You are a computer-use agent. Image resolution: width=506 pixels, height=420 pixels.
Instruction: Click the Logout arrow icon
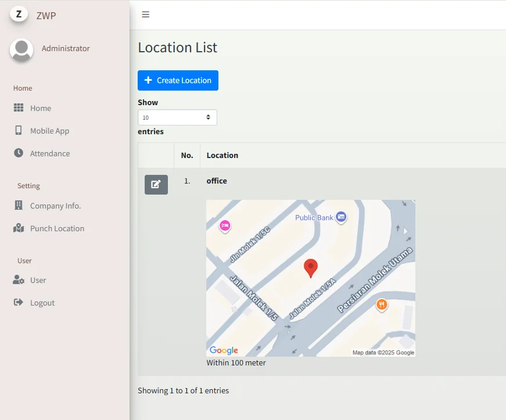(19, 302)
